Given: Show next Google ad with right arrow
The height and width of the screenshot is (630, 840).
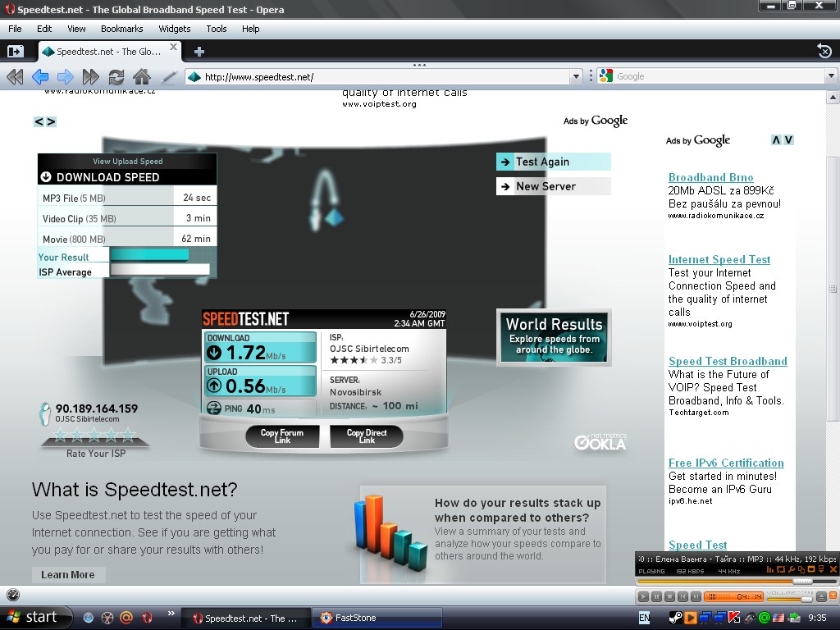Looking at the screenshot, I should point(51,121).
